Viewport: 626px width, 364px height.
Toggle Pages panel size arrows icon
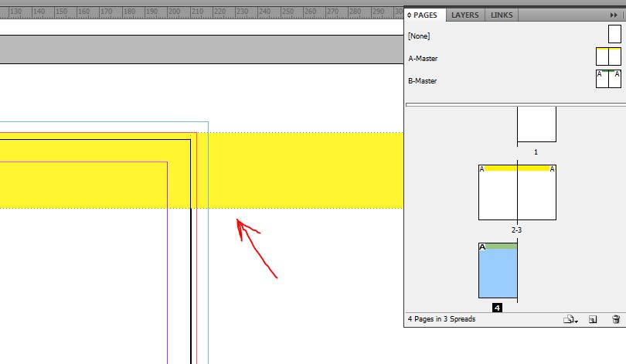[x=409, y=15]
